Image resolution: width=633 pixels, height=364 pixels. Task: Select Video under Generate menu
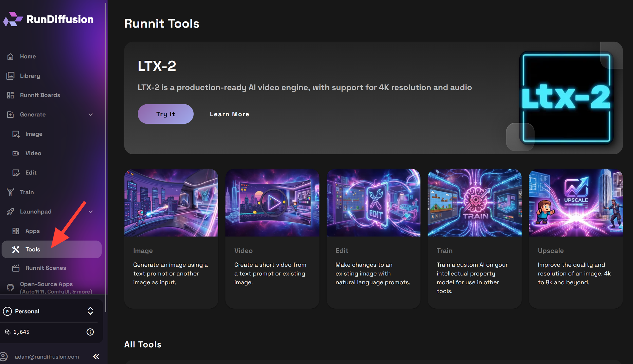tap(33, 153)
